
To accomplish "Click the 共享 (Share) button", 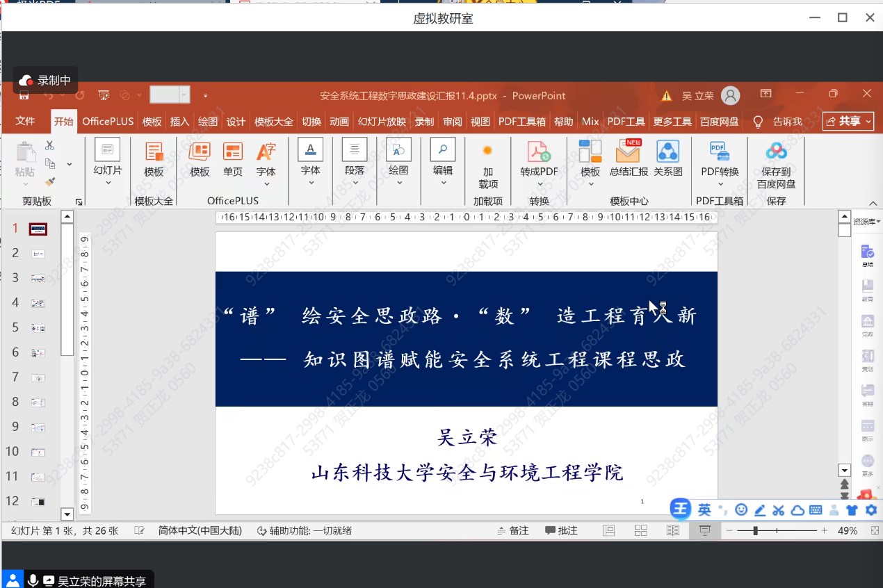I will [x=848, y=121].
